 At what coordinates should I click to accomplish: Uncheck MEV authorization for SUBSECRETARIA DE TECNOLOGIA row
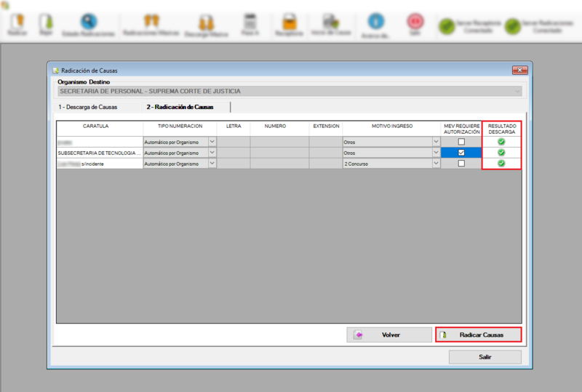461,153
